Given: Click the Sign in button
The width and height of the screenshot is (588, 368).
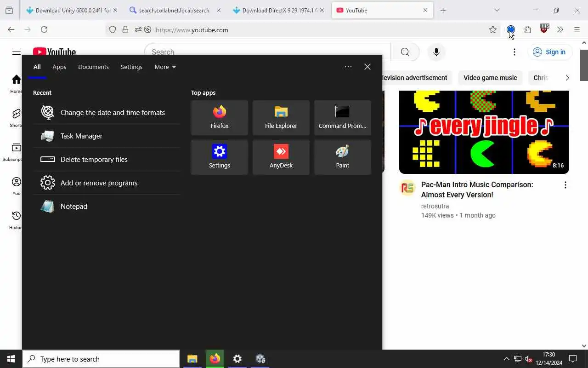Looking at the screenshot, I should click(549, 52).
